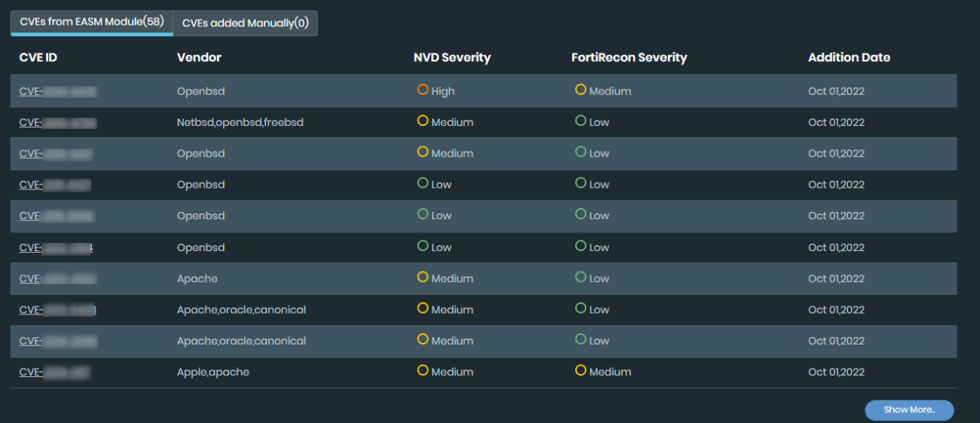The height and width of the screenshot is (423, 980).
Task: Click FortiRecon Low icon in Apache-only vendor row
Action: [x=580, y=277]
